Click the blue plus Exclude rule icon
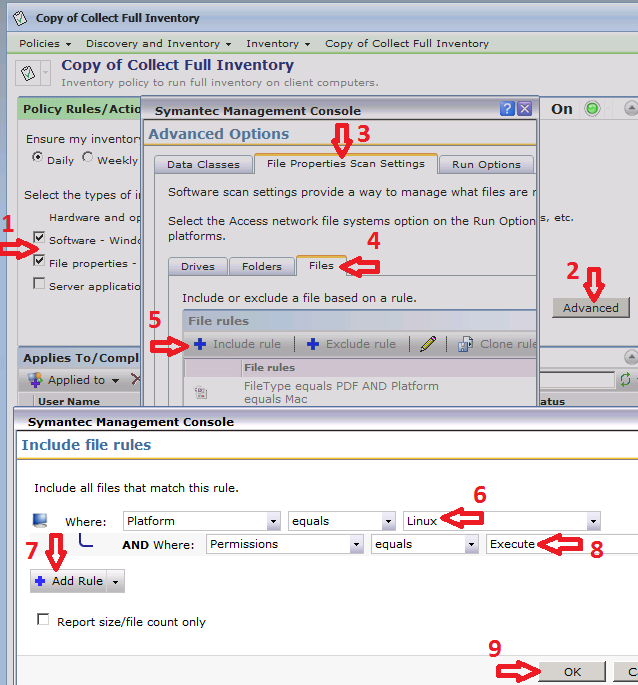The width and height of the screenshot is (638, 685). (x=312, y=344)
